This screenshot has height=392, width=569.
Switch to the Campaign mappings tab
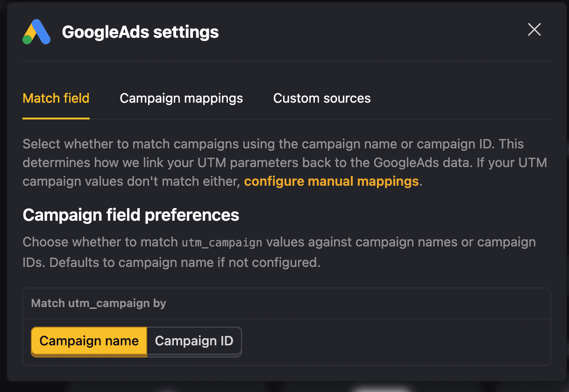(x=181, y=98)
